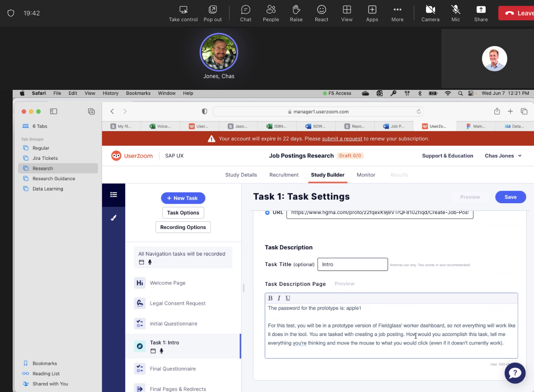The width and height of the screenshot is (534, 392).
Task: Select the URL radio button
Action: pyautogui.click(x=267, y=213)
